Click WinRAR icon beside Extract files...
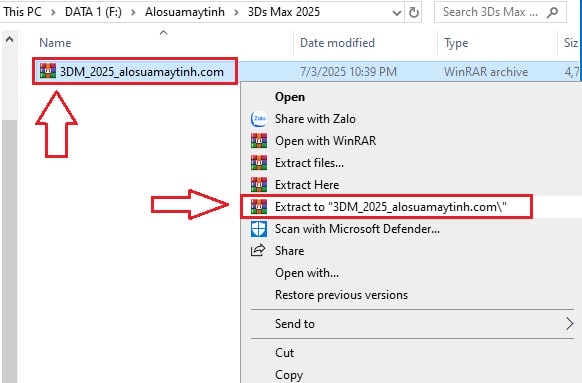 [259, 163]
